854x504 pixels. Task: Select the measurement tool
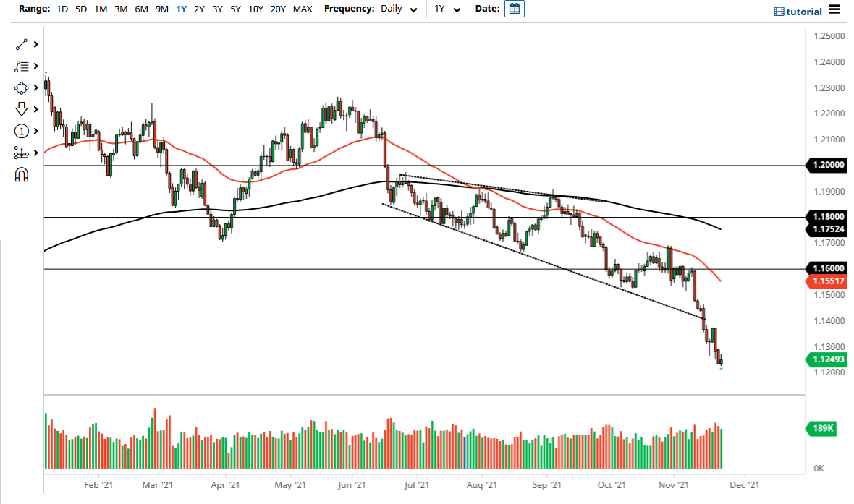(x=21, y=153)
